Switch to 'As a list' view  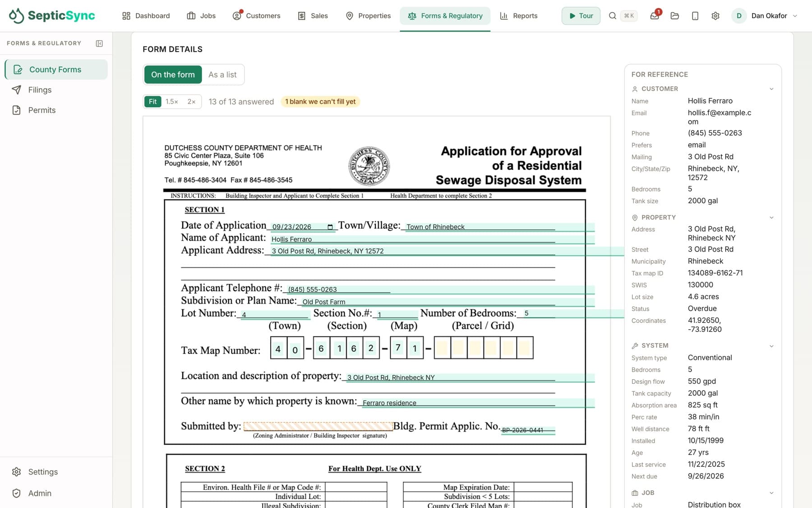coord(222,75)
